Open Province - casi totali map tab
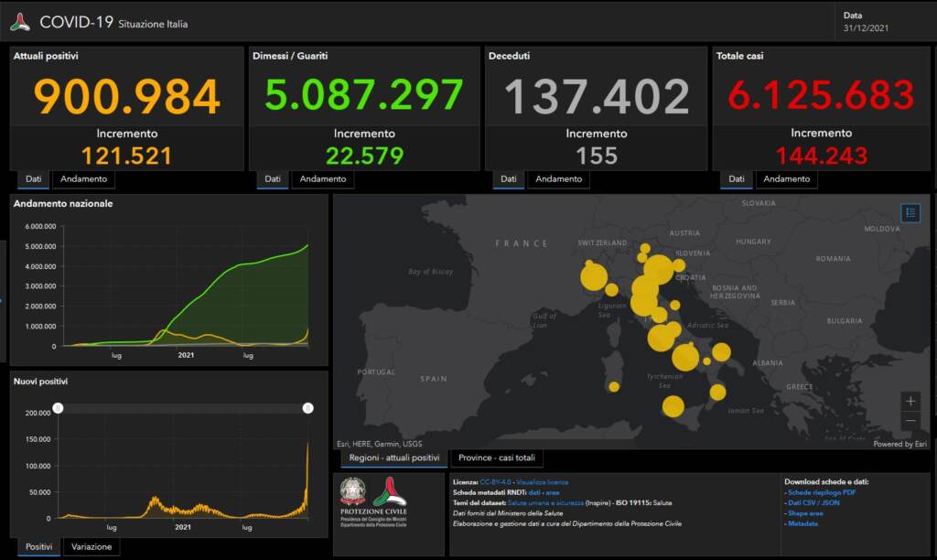The image size is (937, 560). coord(497,458)
